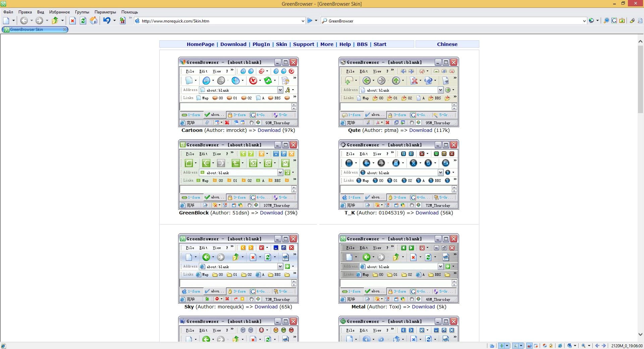Open the Undo close dropdown arrow
This screenshot has width=644, height=349.
(114, 21)
